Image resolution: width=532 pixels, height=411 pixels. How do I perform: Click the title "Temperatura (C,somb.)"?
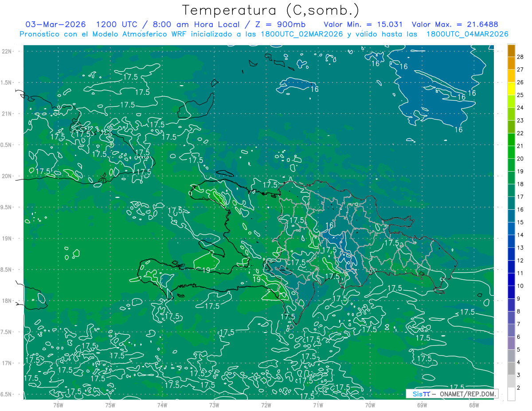pyautogui.click(x=270, y=10)
